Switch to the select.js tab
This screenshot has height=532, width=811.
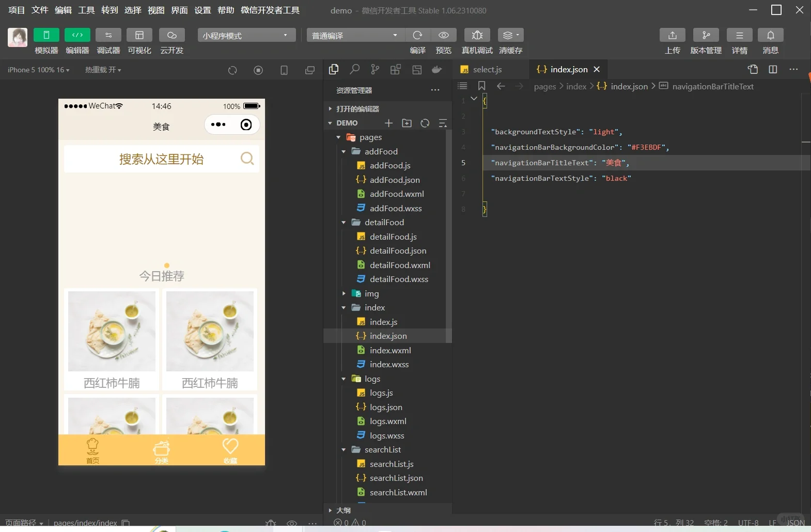[x=487, y=69]
